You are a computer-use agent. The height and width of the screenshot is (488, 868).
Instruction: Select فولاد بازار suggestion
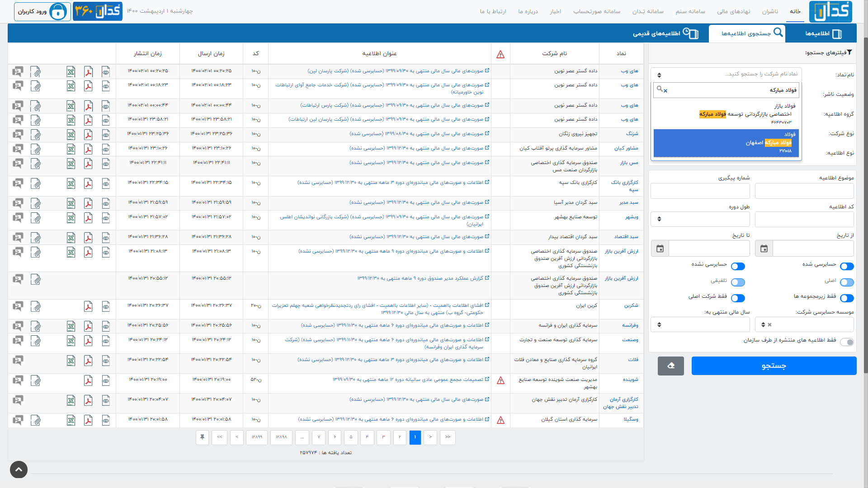click(x=726, y=115)
